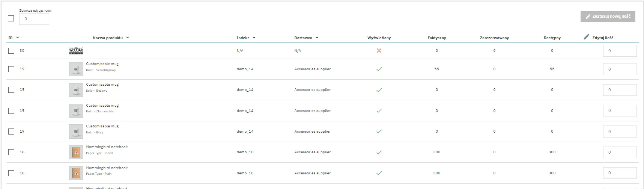The width and height of the screenshot is (644, 189).
Task: Sort by Dostawca column arrow
Action: (x=317, y=38)
